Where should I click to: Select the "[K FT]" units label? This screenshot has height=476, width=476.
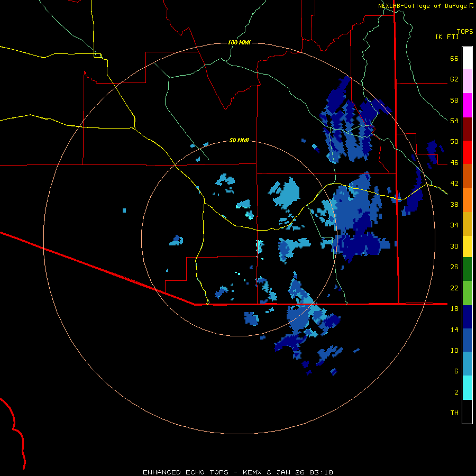447,36
